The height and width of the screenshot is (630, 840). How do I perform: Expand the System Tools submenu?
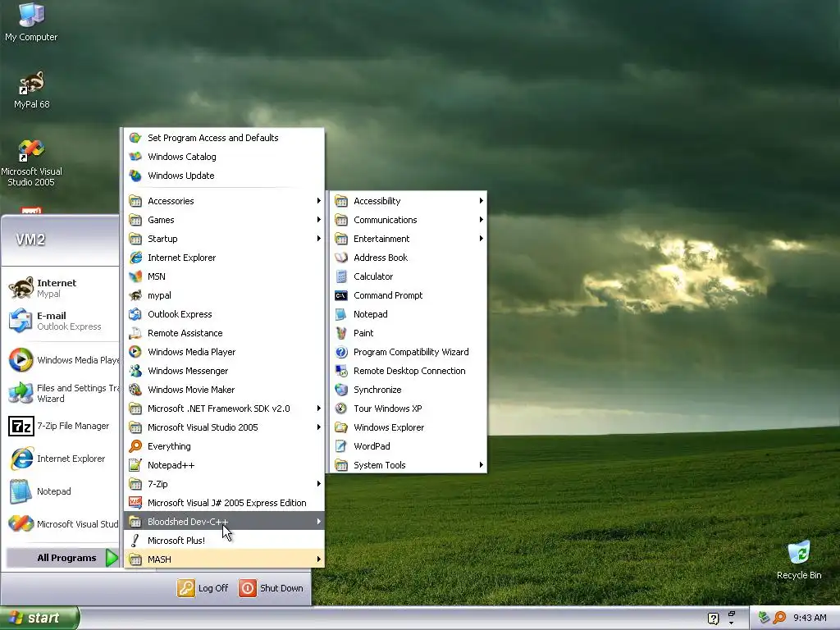point(409,465)
